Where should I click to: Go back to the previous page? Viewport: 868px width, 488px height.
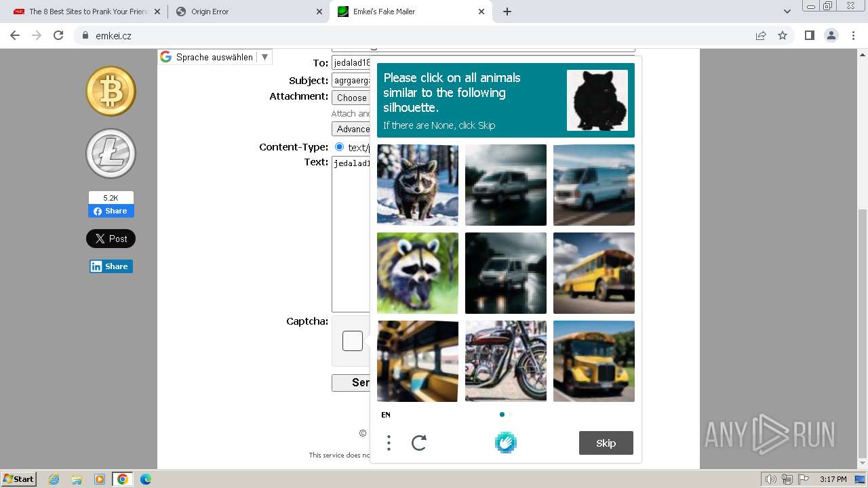[x=15, y=35]
